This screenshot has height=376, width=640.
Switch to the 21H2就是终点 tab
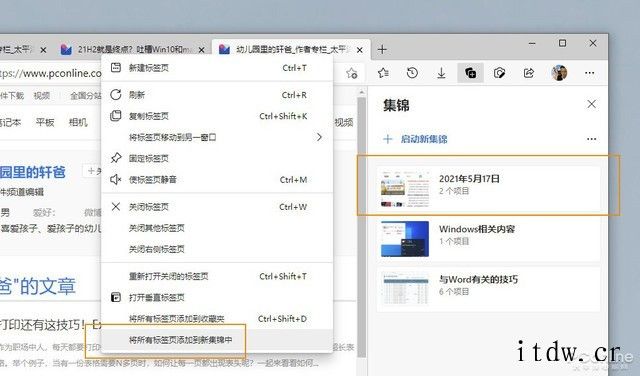click(x=132, y=49)
